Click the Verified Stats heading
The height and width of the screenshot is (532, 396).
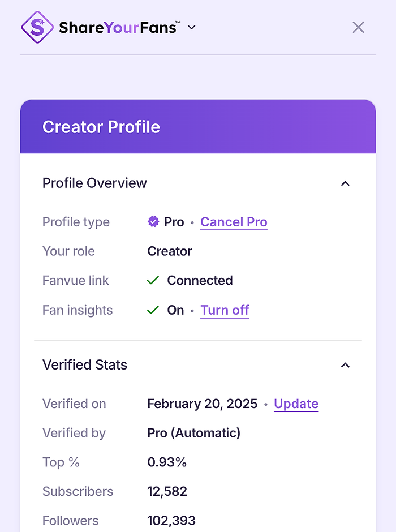(85, 365)
